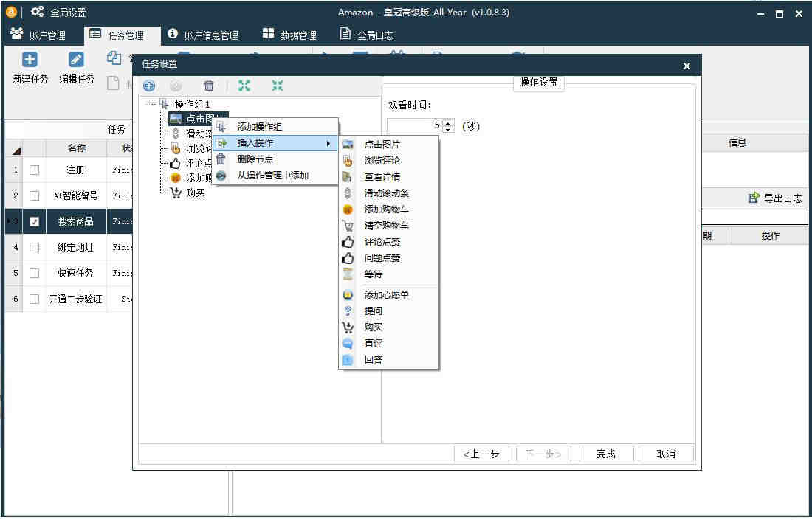Open the 账户信息管理 tab
This screenshot has width=812, height=520.
point(203,35)
